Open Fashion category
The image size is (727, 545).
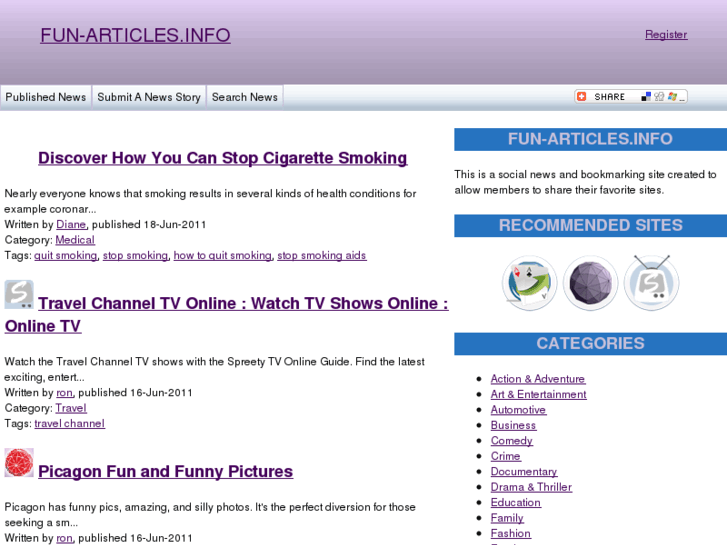tap(510, 533)
